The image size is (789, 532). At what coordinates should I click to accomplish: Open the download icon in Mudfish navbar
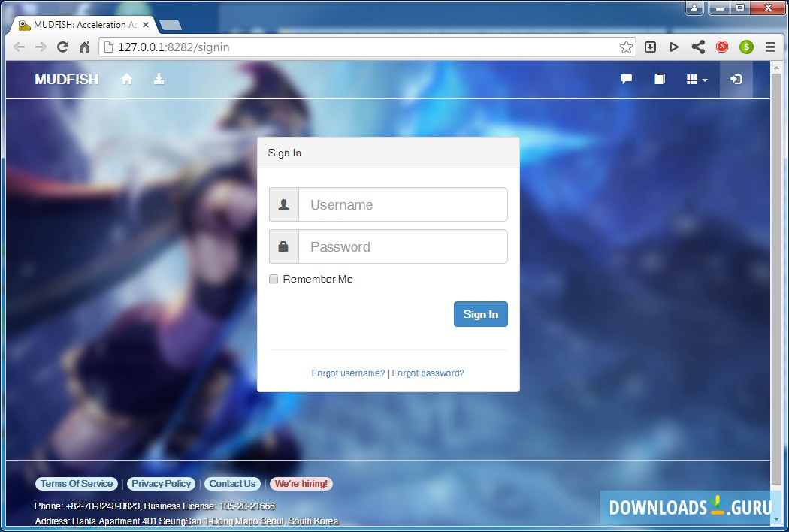[x=159, y=79]
